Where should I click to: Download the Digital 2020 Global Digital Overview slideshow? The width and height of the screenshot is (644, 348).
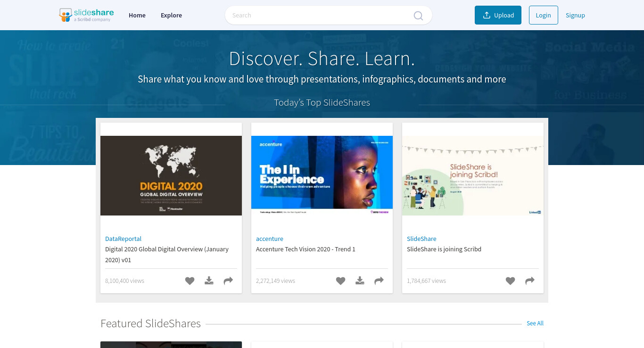209,281
